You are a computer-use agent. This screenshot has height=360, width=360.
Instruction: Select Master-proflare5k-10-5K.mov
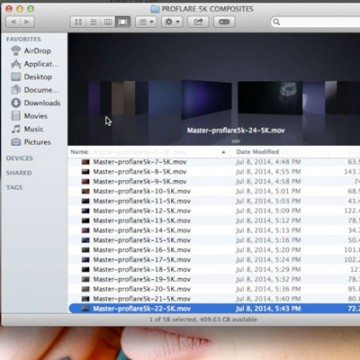pyautogui.click(x=214, y=191)
